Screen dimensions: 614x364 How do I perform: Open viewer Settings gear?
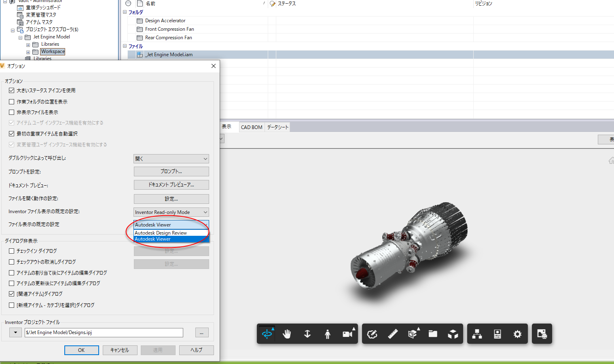[518, 334]
